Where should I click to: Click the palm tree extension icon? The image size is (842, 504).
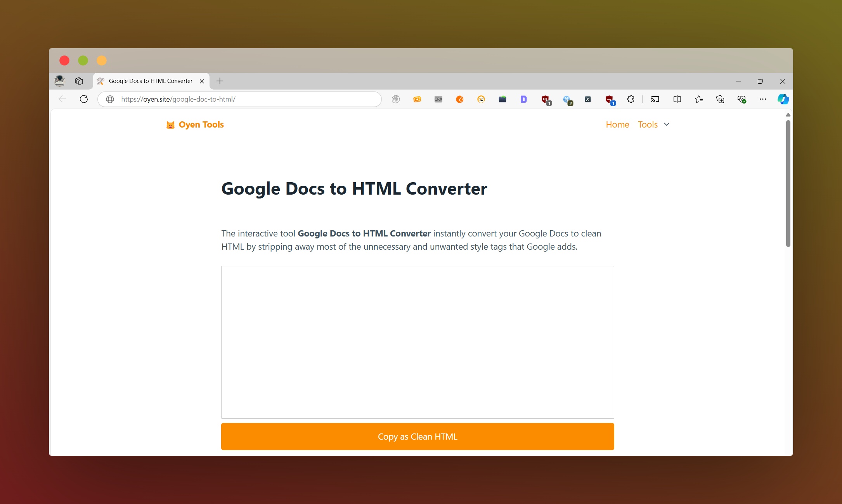[x=395, y=99]
